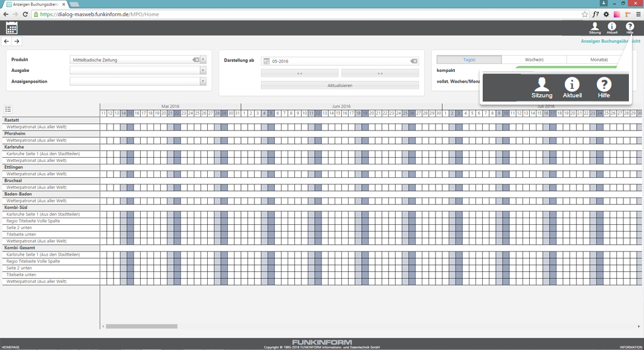
Task: Go forward with the app's right arrow
Action: tap(16, 41)
